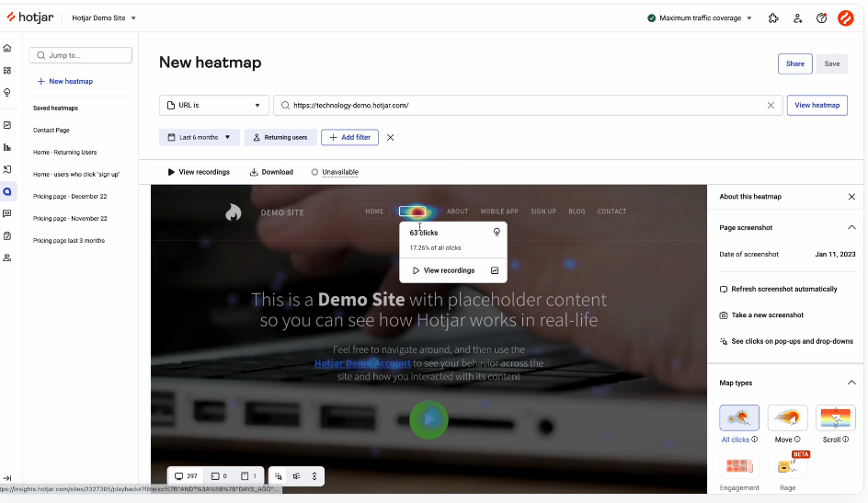Image resolution: width=868 pixels, height=503 pixels.
Task: Click View recordings in the toolbar above heatmap
Action: 199,172
